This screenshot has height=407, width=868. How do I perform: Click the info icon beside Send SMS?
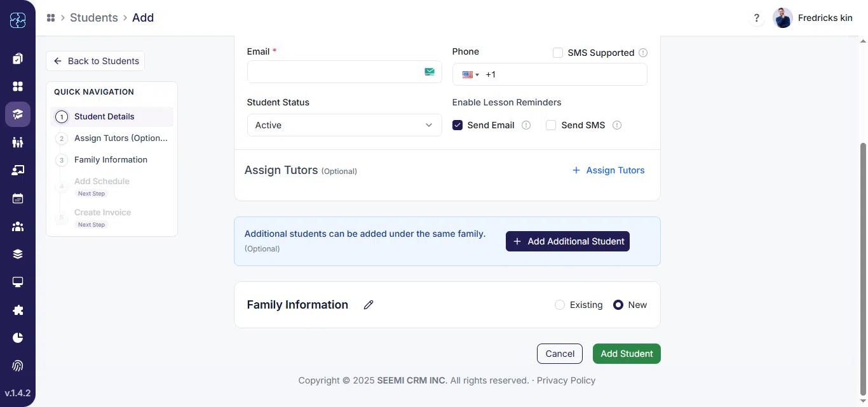point(617,125)
